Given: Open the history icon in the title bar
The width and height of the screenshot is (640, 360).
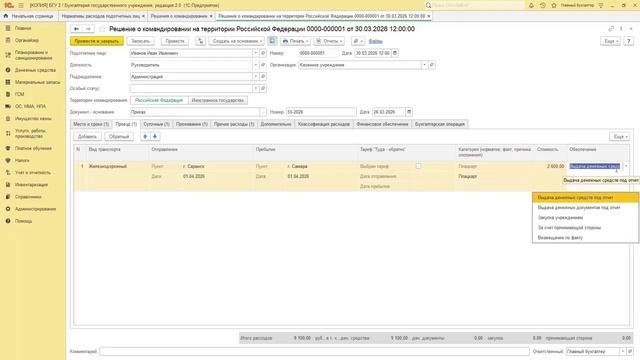Looking at the screenshot, I should [x=542, y=5].
